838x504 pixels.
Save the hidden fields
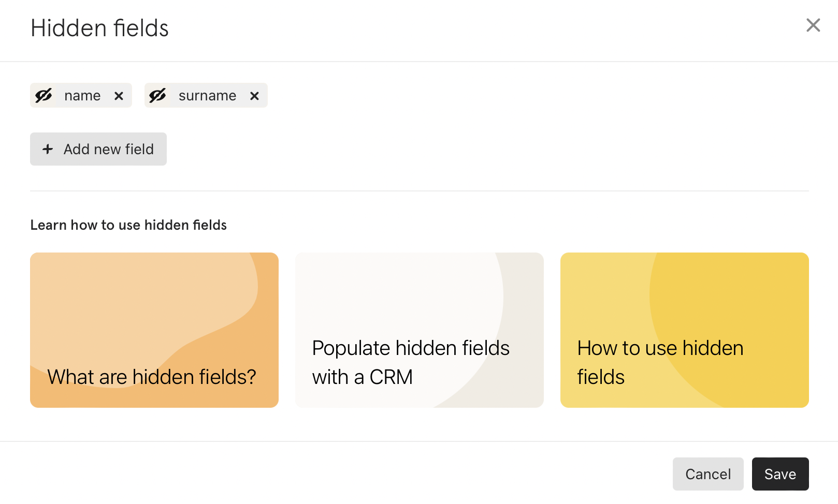[x=780, y=474]
